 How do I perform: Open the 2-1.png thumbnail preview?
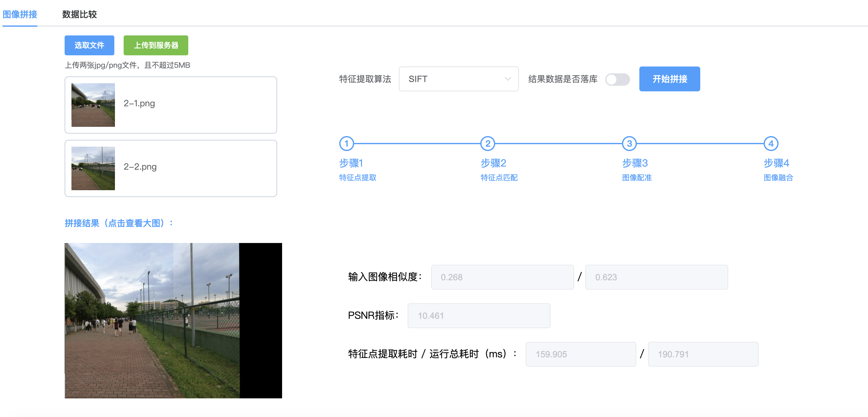point(93,105)
